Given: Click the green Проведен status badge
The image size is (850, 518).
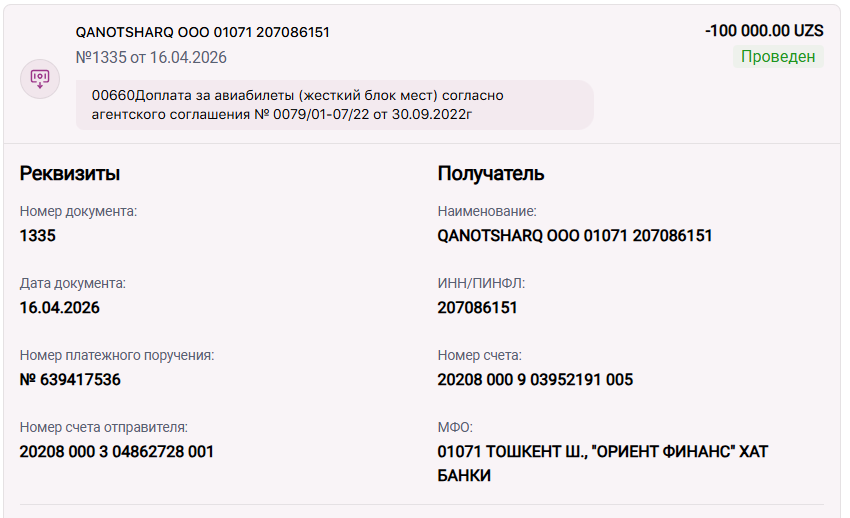Looking at the screenshot, I should click(778, 56).
